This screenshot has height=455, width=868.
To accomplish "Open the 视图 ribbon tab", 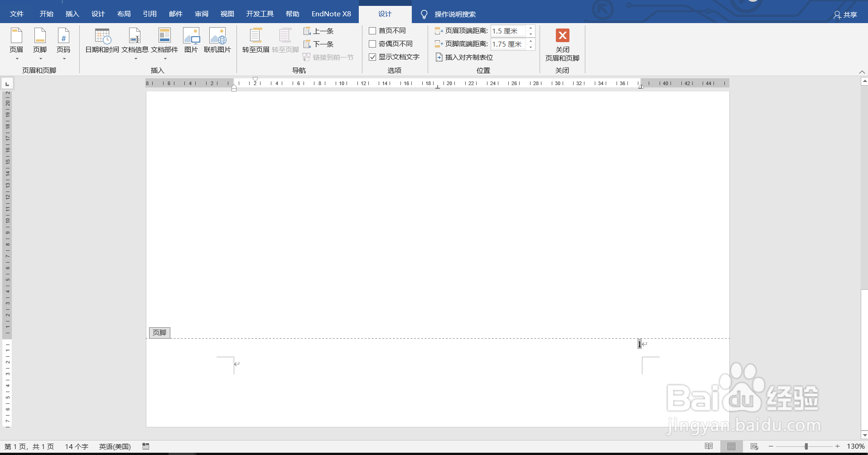I will (227, 14).
